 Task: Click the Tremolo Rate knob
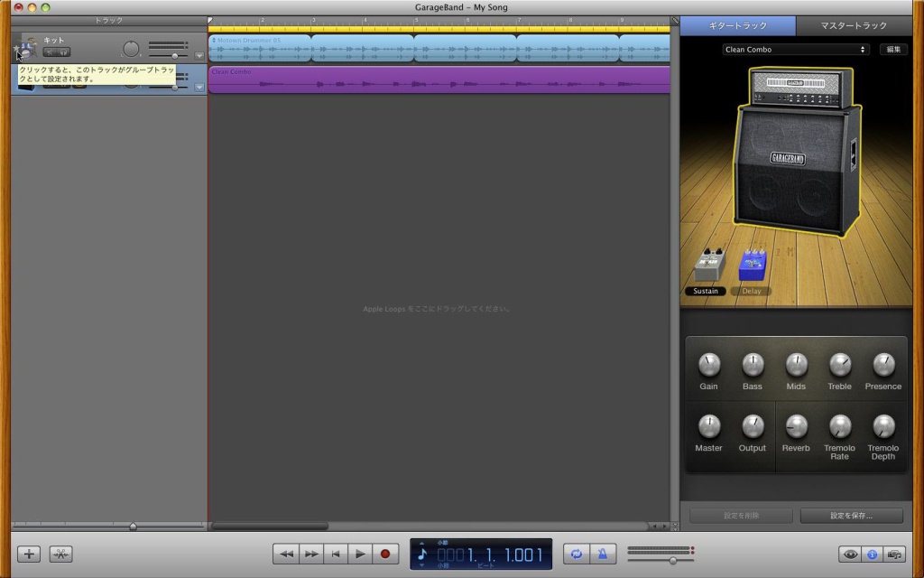tap(840, 426)
